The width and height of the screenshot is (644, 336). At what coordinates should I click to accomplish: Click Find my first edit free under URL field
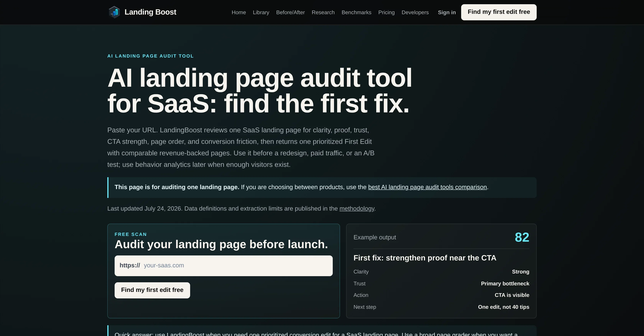152,290
